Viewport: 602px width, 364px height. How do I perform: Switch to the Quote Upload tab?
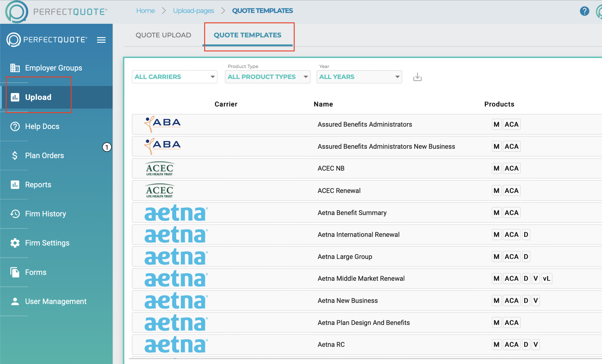[163, 35]
